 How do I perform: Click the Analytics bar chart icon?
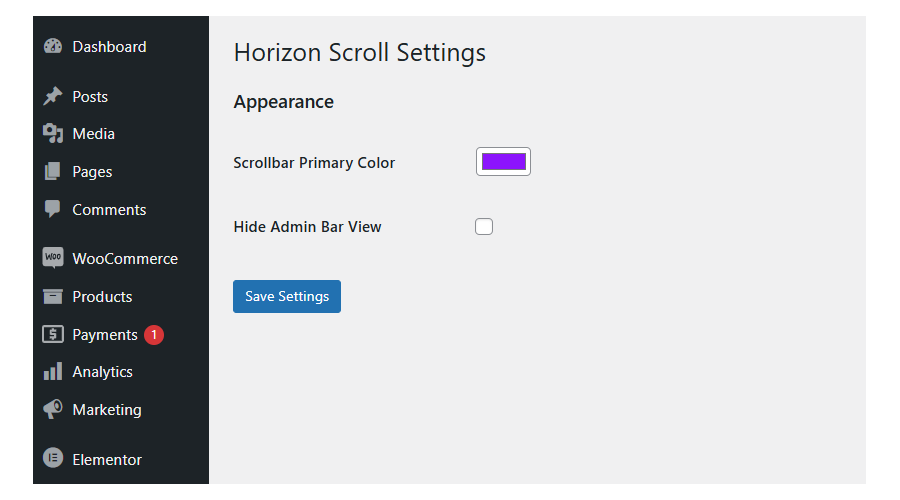pyautogui.click(x=53, y=372)
